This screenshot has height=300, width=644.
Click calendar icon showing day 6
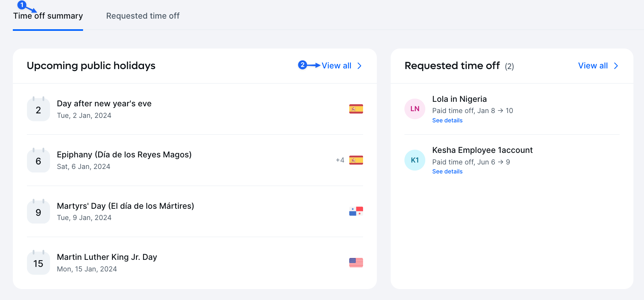click(38, 161)
